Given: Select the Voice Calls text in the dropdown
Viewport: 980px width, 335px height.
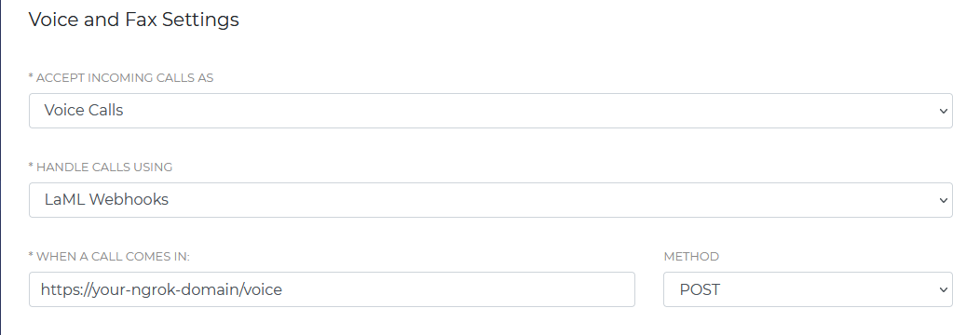Looking at the screenshot, I should pyautogui.click(x=84, y=111).
